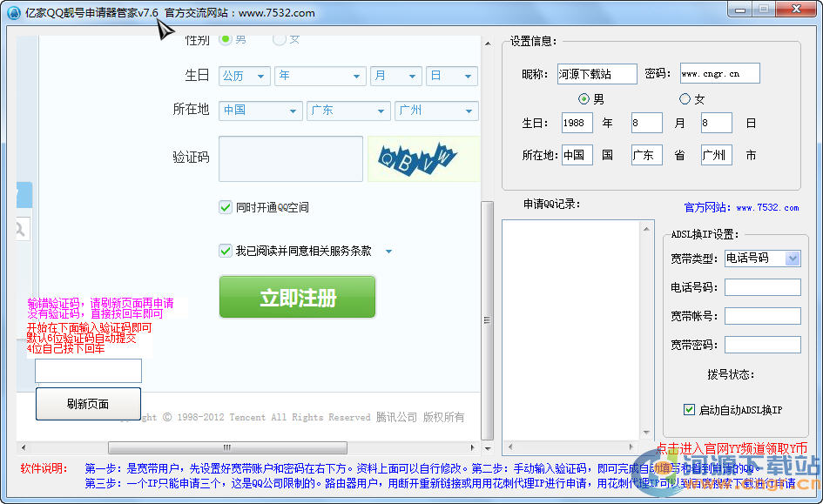Expand the 广东 province dropdown
Viewport: 823px width, 504px height.
[x=347, y=111]
